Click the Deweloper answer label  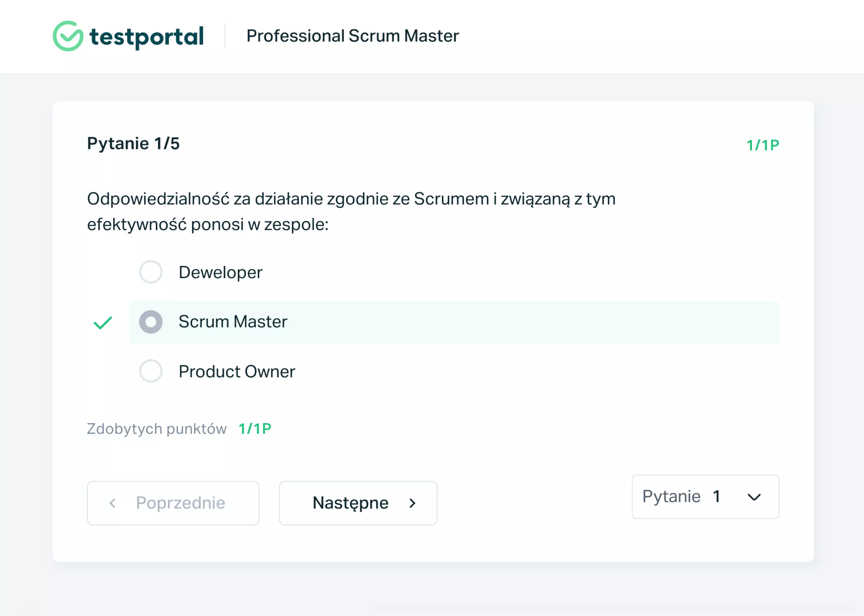[221, 272]
